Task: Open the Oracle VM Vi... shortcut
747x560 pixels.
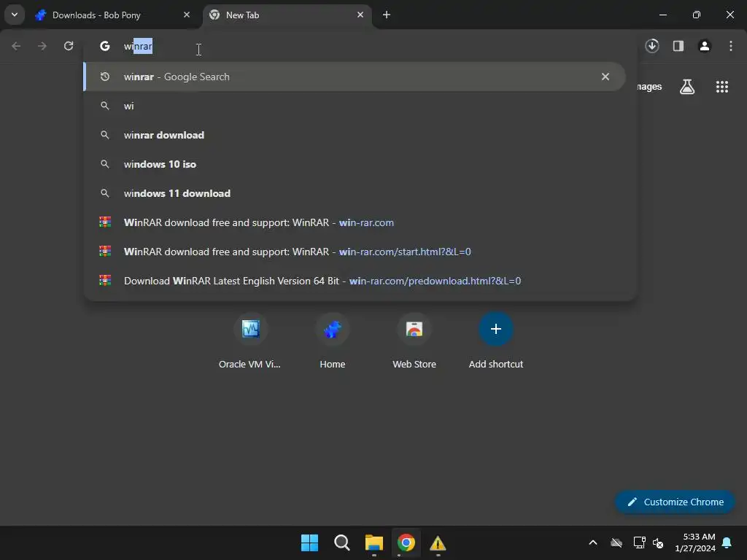Action: (250, 341)
